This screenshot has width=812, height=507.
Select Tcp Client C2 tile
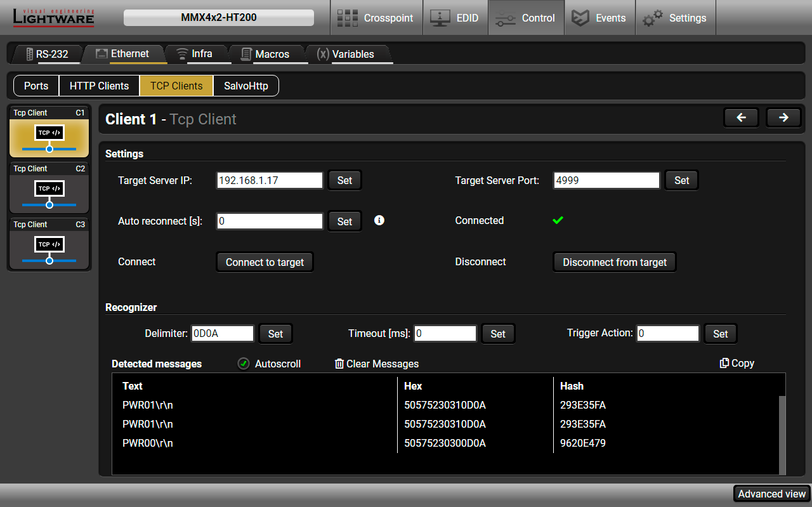[x=49, y=188]
